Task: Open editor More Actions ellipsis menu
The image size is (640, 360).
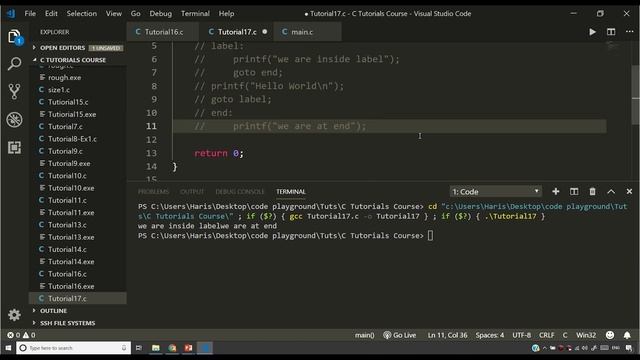Action: tap(629, 32)
